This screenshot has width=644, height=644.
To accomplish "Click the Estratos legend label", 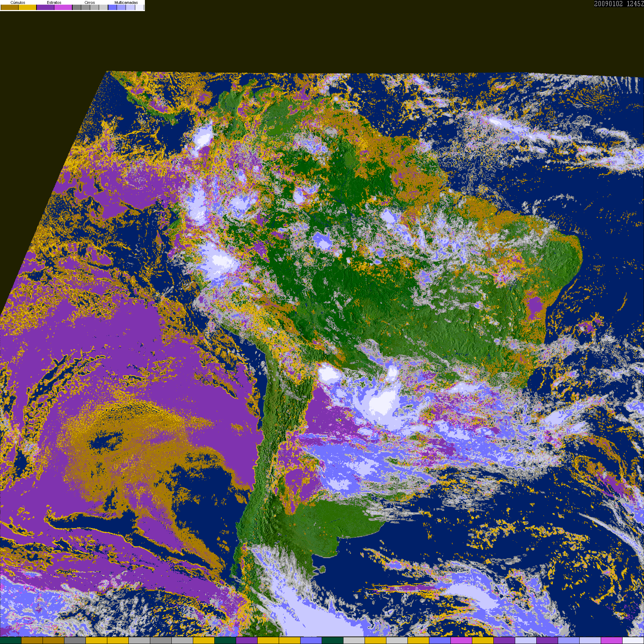I will [54, 3].
